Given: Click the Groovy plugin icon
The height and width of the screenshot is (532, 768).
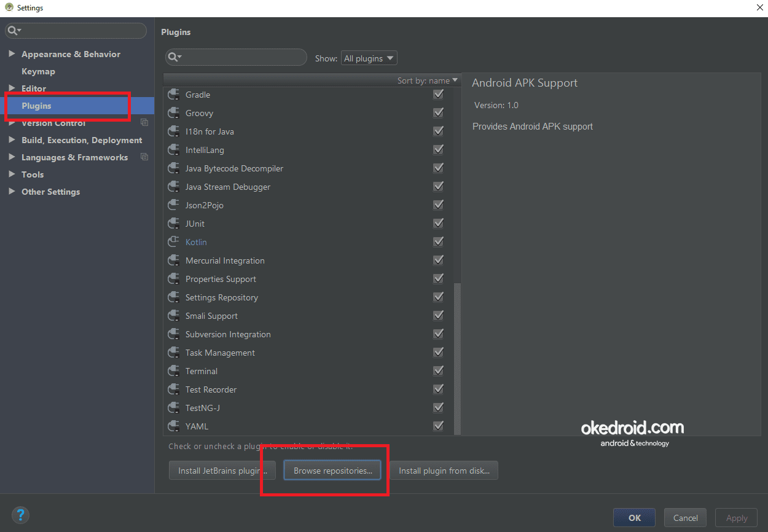Looking at the screenshot, I should [174, 112].
